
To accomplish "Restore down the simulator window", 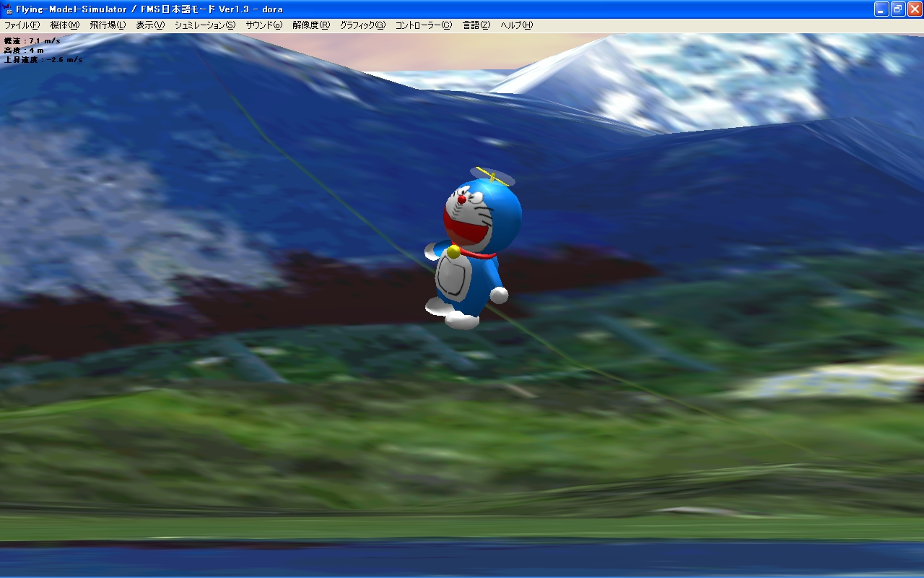I will 898,9.
